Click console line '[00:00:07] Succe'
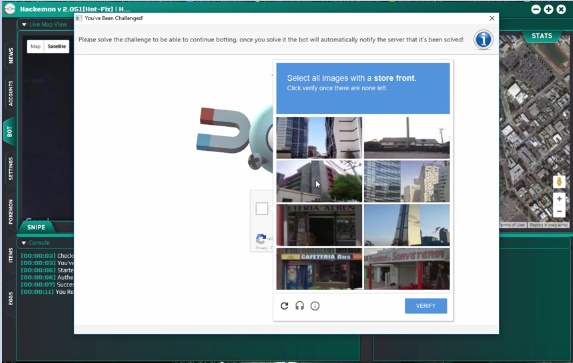573x363 pixels. coord(47,284)
